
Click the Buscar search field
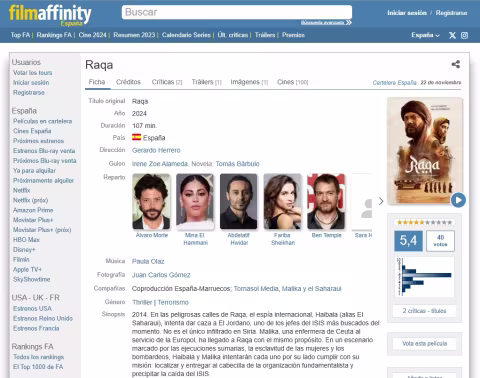[237, 12]
